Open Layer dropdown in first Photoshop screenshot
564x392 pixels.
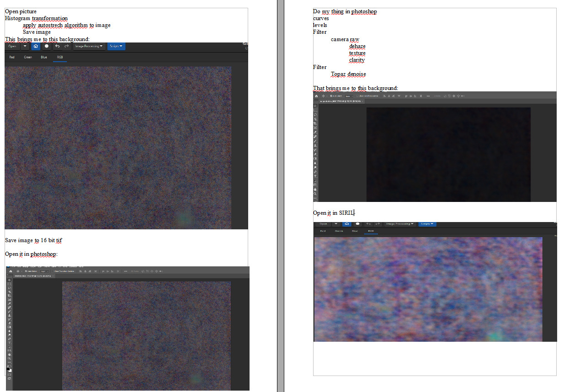[44, 271]
